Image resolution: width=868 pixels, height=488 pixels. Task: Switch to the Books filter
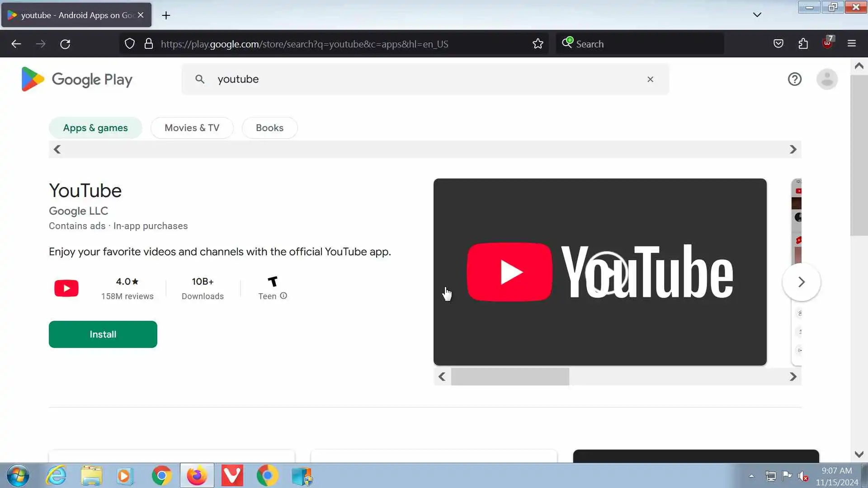coord(269,128)
